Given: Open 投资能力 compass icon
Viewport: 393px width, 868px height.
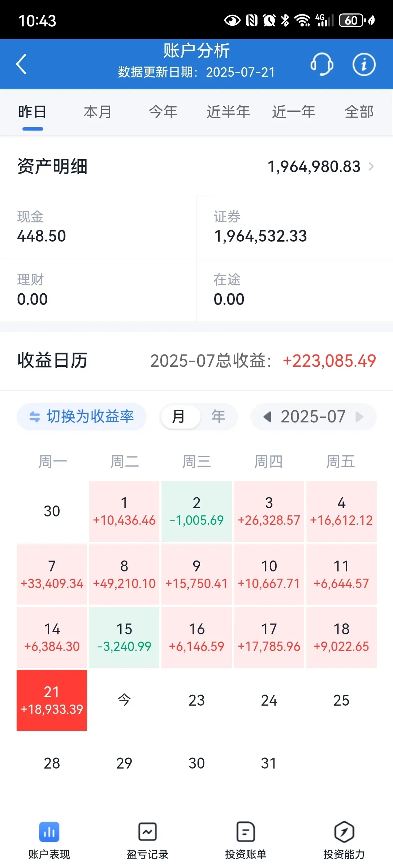Looking at the screenshot, I should click(x=344, y=832).
